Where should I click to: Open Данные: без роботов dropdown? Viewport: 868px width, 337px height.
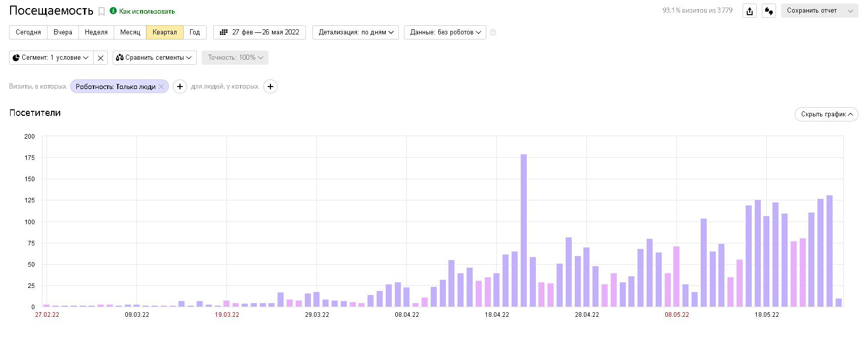point(445,32)
